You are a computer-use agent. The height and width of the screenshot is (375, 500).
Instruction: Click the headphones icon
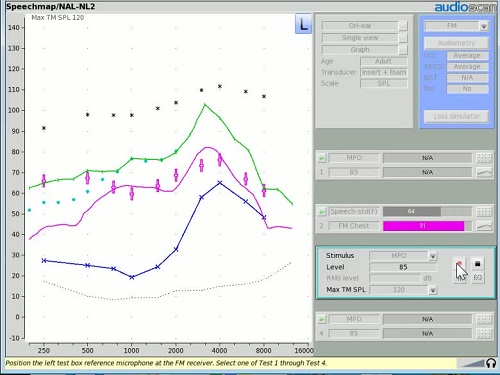pos(491,363)
